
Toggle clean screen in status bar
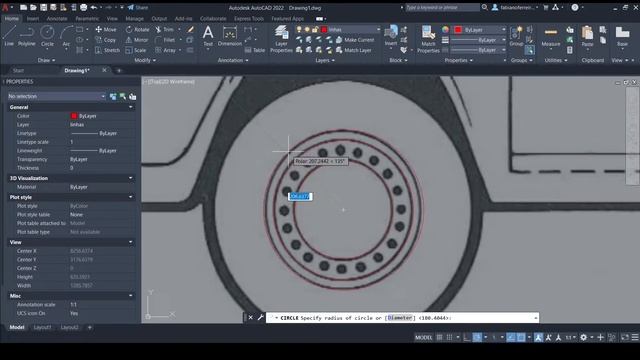pos(625,337)
